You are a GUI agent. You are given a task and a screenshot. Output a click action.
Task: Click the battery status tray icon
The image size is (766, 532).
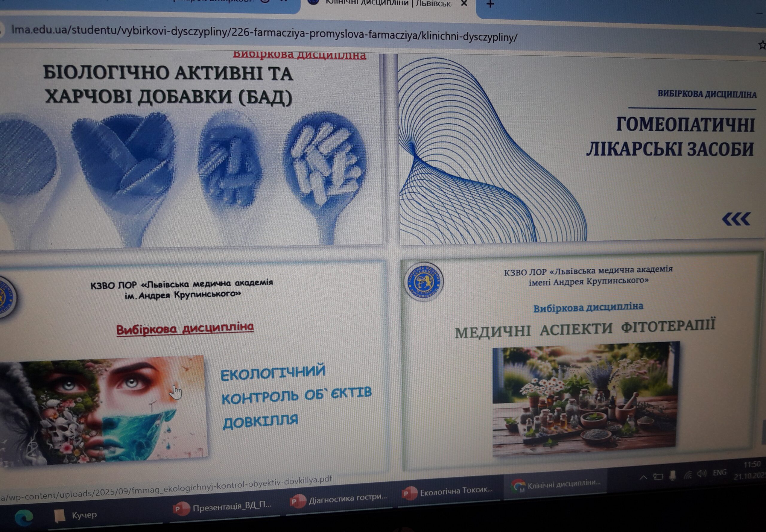pyautogui.click(x=658, y=477)
